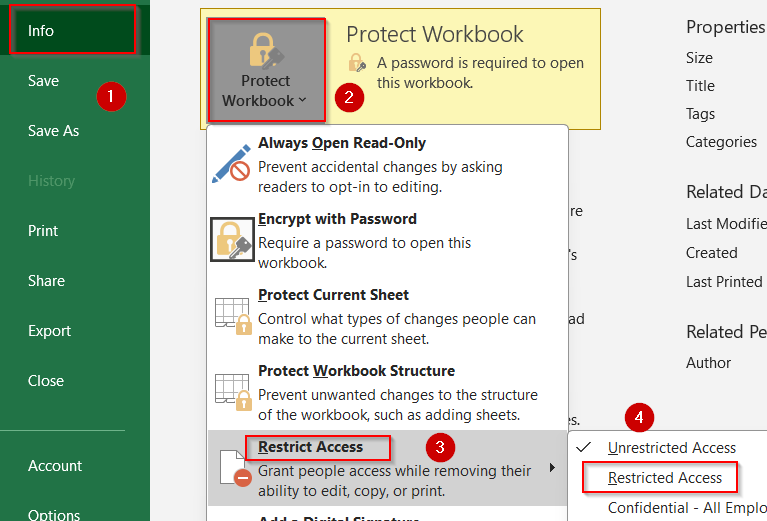Viewport: 767px width, 521px height.
Task: Click the password required message text
Action: [480, 73]
